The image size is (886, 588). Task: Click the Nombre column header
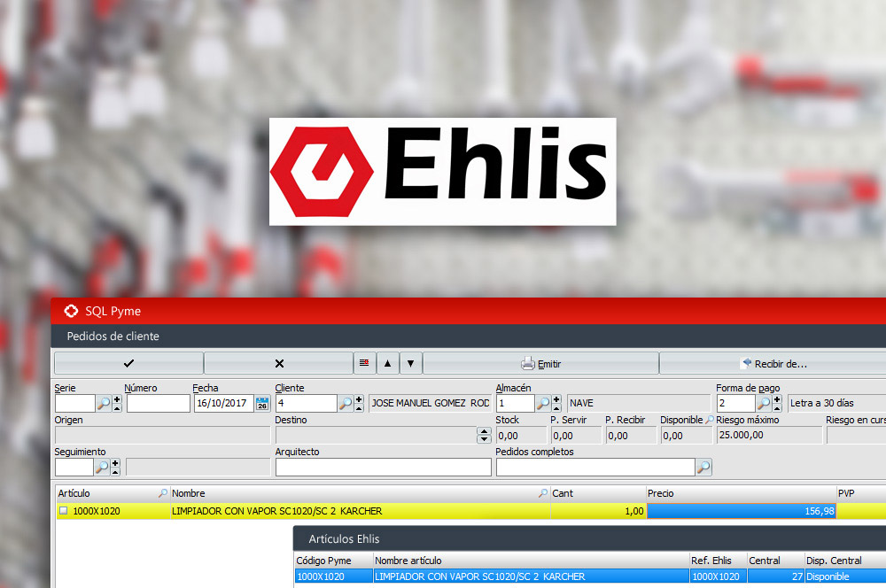354,492
